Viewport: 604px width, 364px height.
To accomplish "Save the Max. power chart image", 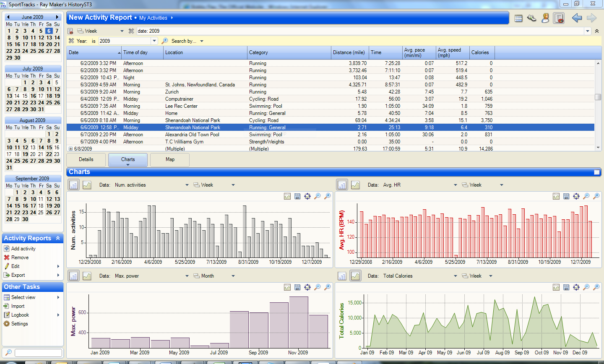I will pos(297,287).
